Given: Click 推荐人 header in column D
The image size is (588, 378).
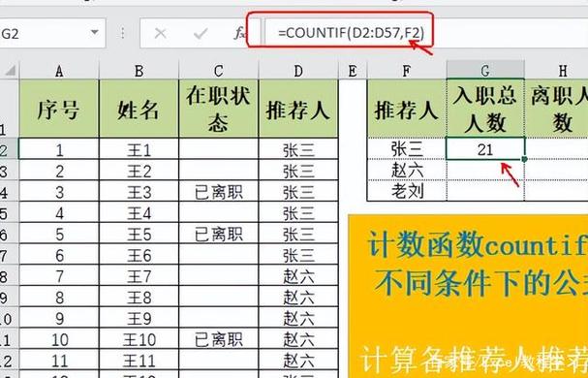Looking at the screenshot, I should [x=298, y=109].
